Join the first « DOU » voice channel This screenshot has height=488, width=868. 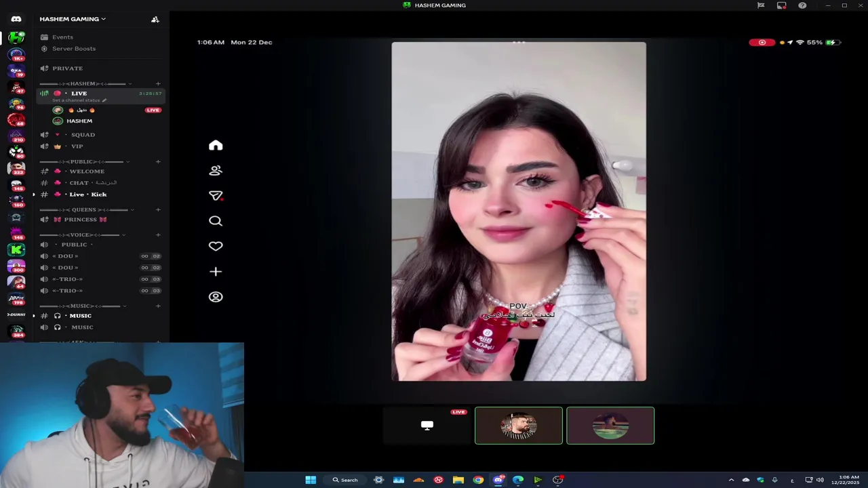pyautogui.click(x=100, y=256)
